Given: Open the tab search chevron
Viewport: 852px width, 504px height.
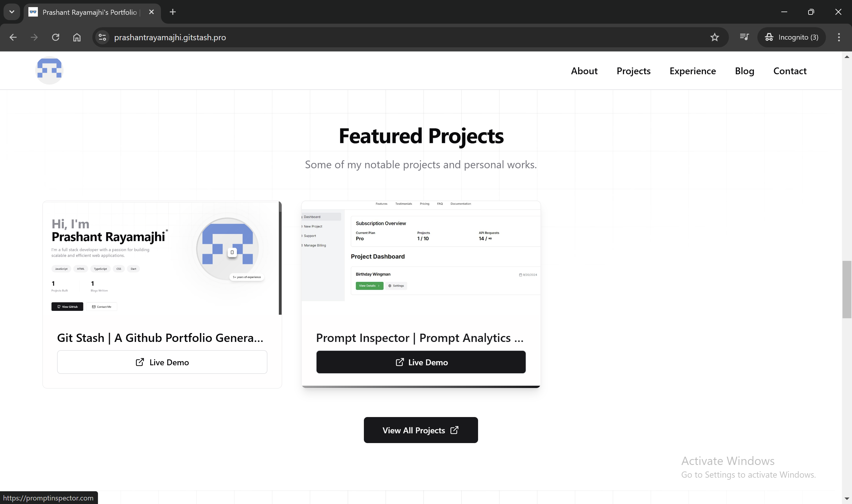Looking at the screenshot, I should (x=12, y=12).
